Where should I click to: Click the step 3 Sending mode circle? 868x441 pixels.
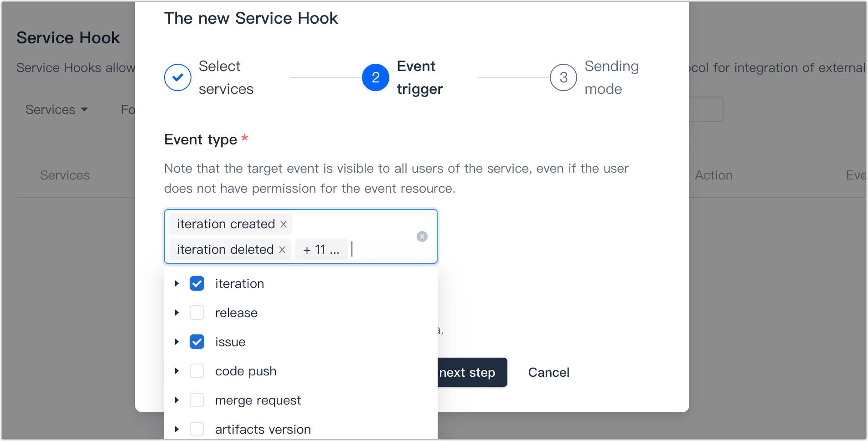(563, 77)
